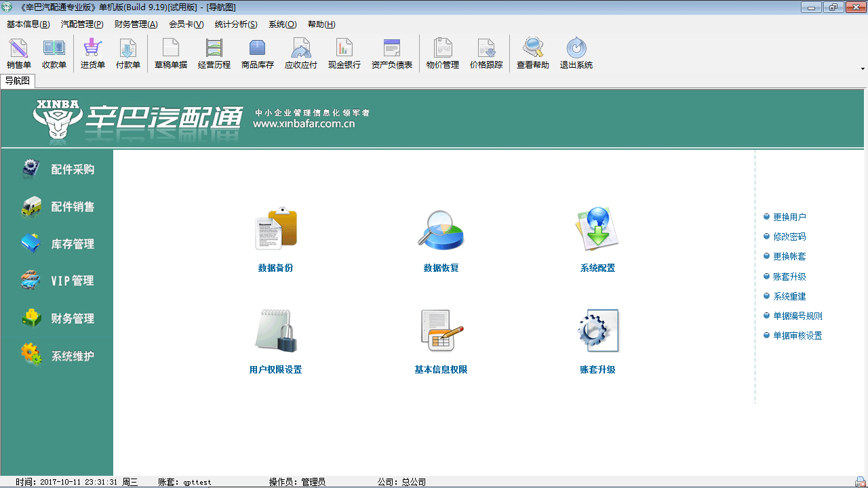Select 配件采购 in the sidebar
This screenshot has width=868, height=488.
pyautogui.click(x=57, y=169)
